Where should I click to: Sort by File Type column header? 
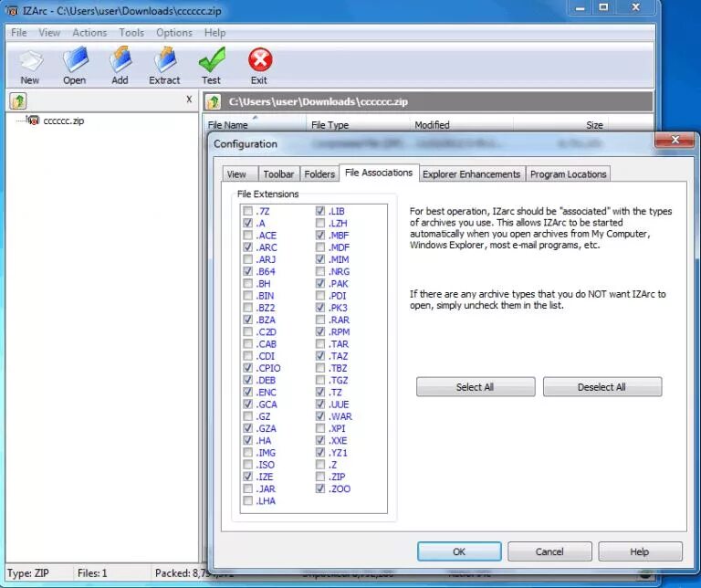click(x=358, y=125)
